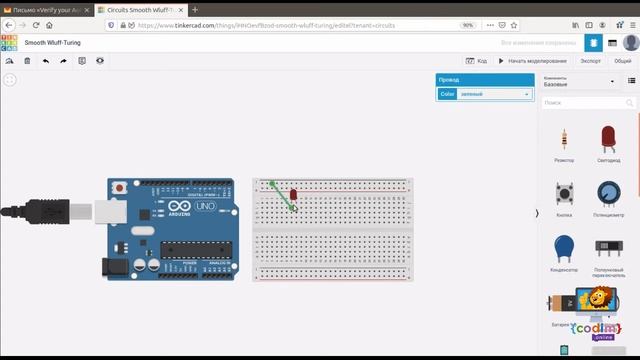Click the Экспорт button
The height and width of the screenshot is (360, 640).
click(591, 61)
